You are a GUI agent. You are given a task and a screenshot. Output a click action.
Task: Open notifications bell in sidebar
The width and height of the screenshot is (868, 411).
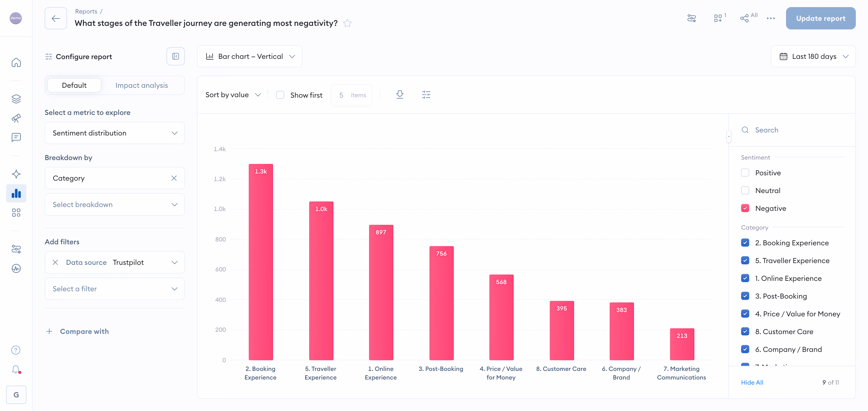point(16,370)
